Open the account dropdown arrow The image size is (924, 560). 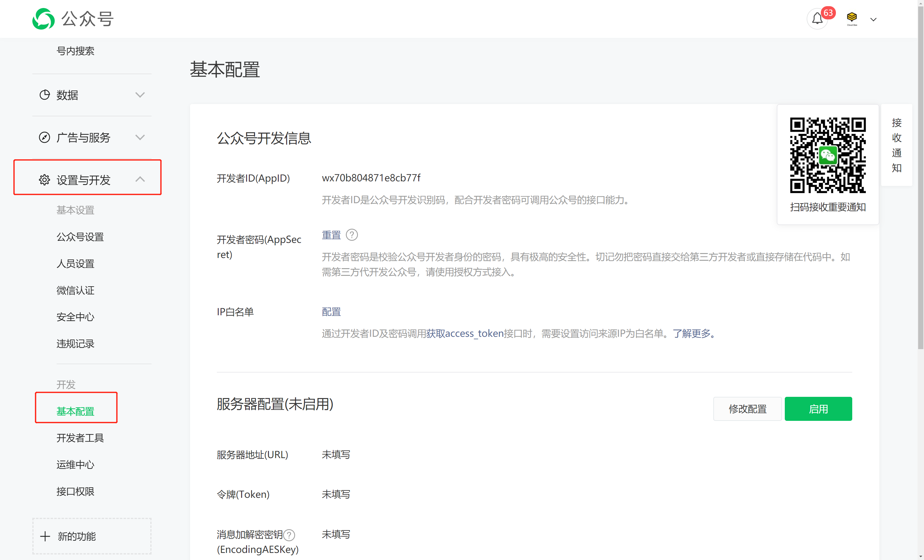click(873, 19)
